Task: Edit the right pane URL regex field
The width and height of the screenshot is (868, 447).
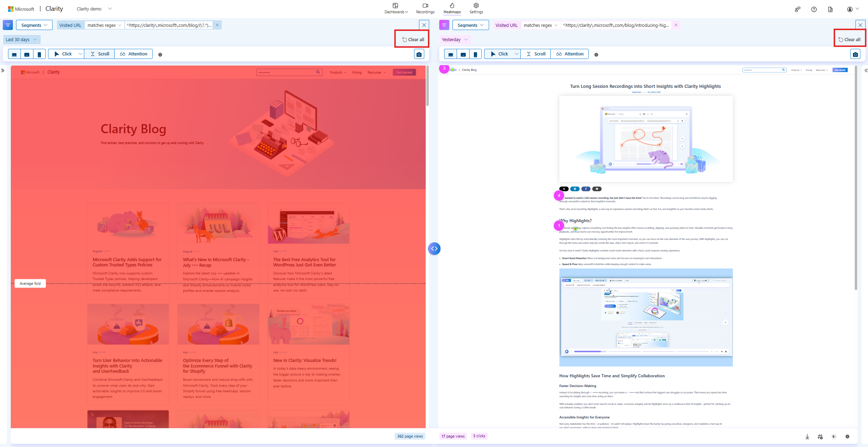Action: 616,25
